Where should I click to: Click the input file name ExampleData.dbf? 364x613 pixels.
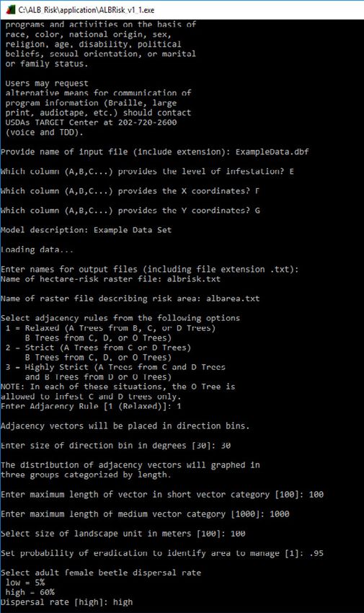272,151
